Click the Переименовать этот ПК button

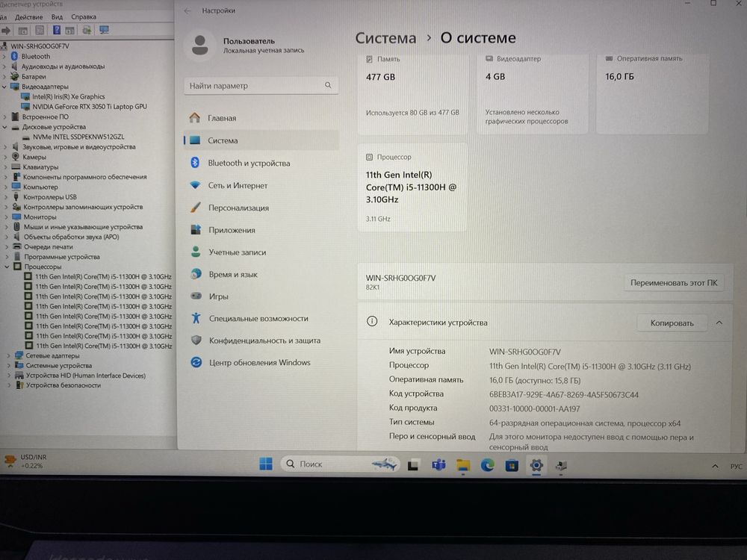pos(674,283)
